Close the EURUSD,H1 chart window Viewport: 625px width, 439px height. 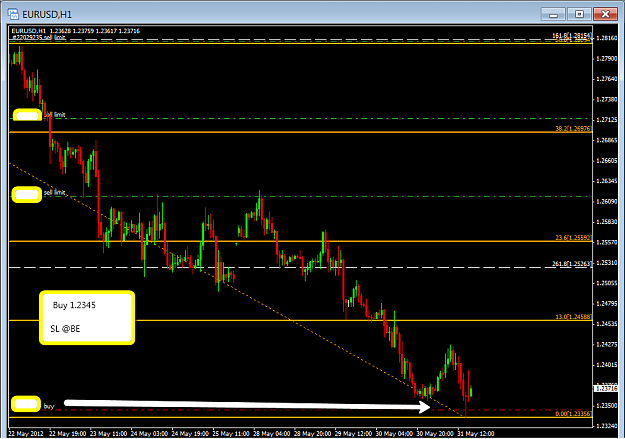[x=605, y=14]
